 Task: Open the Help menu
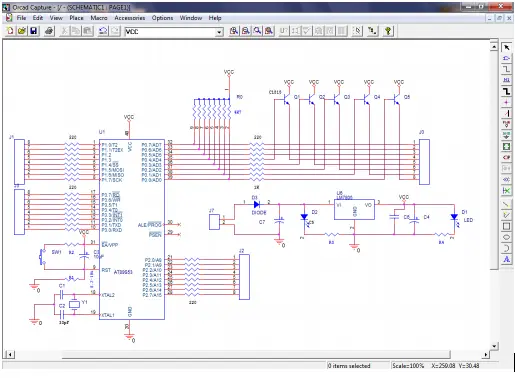(x=215, y=18)
